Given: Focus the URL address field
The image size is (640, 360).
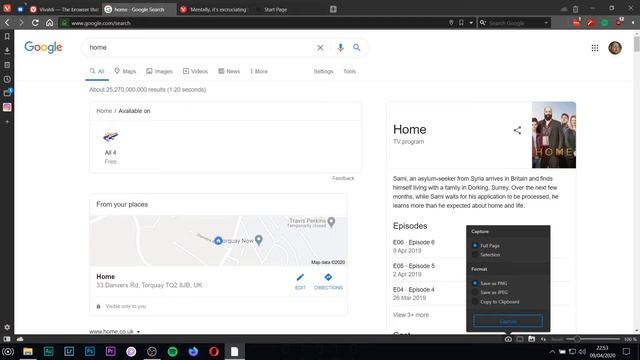Looking at the screenshot, I should 257,23.
